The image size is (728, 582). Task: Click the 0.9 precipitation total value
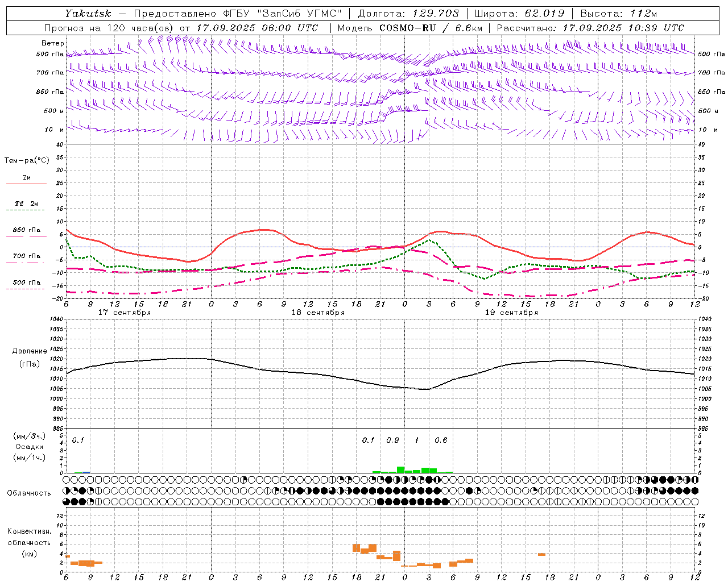pyautogui.click(x=392, y=440)
